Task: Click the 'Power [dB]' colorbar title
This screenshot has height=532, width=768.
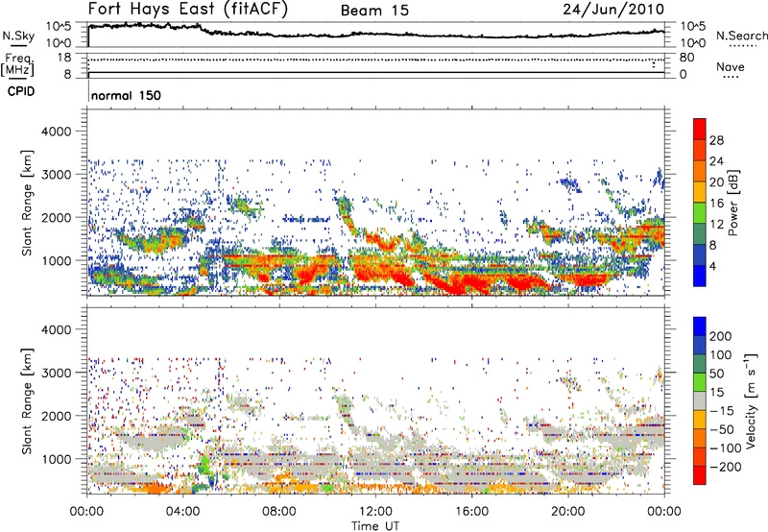Action: [x=733, y=203]
